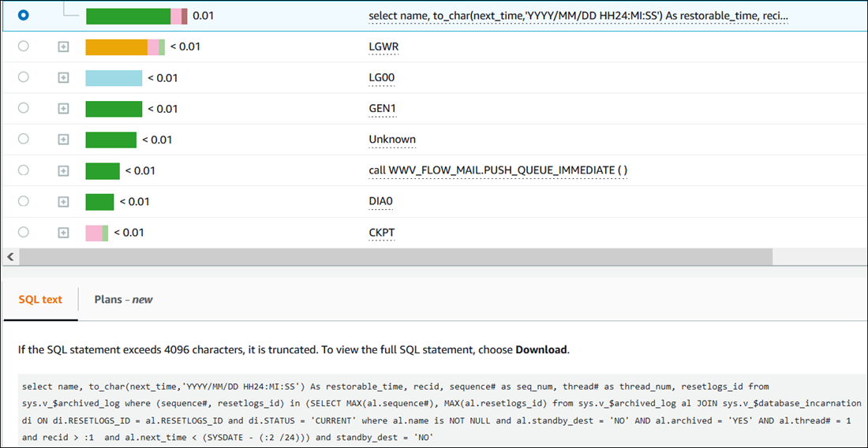Expand the WWV_FLOW_MAIL call row plus icon
Viewport: 868px width, 448px height.
click(63, 170)
